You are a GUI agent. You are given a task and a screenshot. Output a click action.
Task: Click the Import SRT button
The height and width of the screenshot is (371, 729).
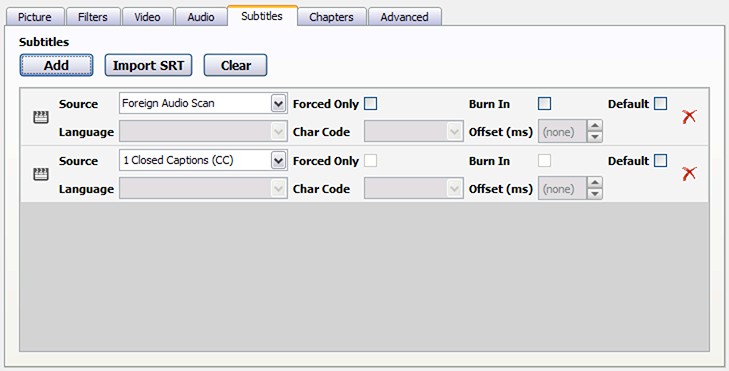tap(148, 65)
